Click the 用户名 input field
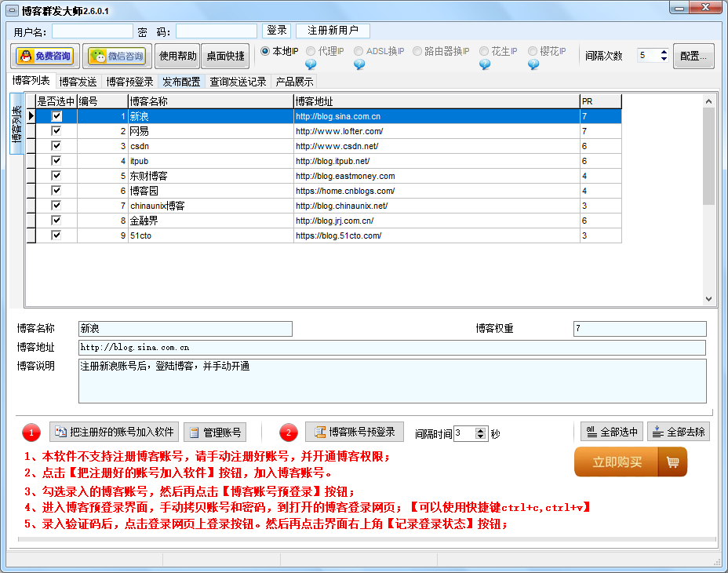Viewport: 728px width, 573px height. [x=93, y=31]
